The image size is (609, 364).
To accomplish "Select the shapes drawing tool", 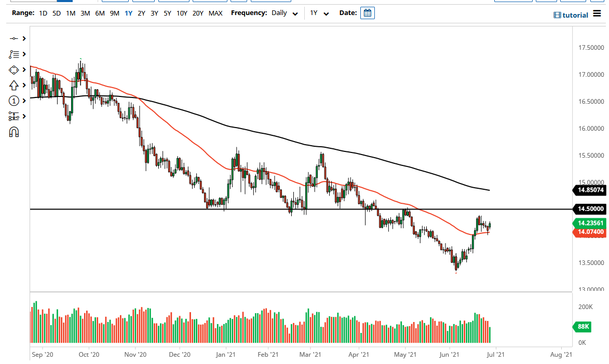I will tap(14, 69).
